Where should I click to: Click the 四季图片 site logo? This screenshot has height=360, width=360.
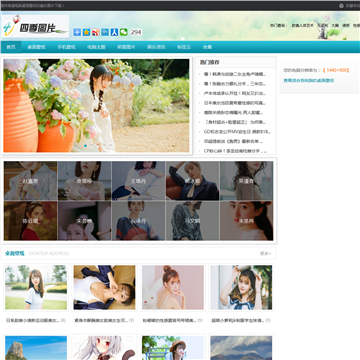(35, 26)
